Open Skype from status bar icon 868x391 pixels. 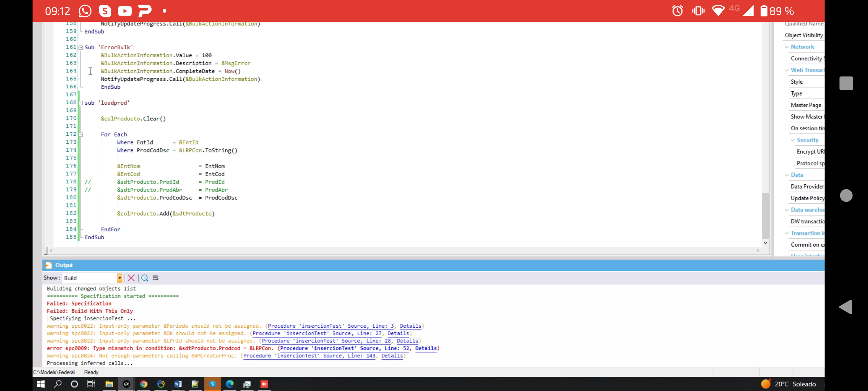click(x=105, y=11)
